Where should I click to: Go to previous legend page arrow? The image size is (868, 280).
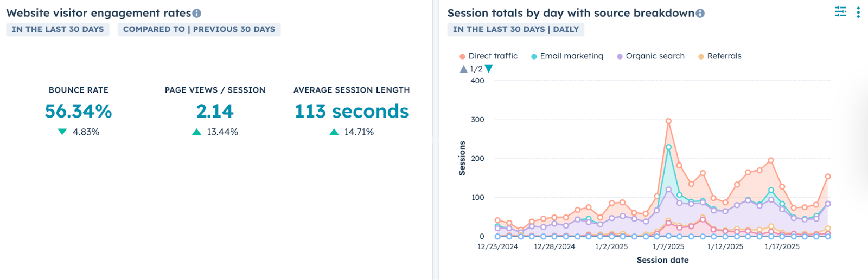pyautogui.click(x=463, y=69)
